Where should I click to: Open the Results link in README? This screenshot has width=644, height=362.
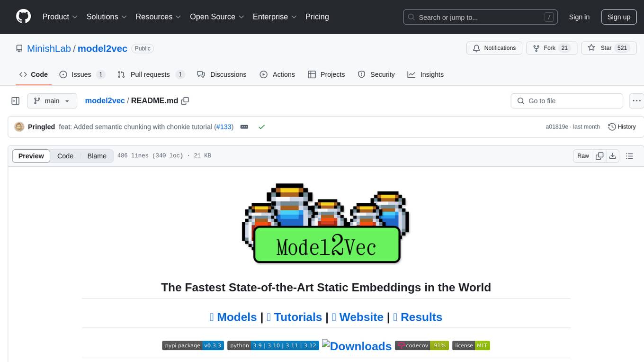(x=418, y=317)
